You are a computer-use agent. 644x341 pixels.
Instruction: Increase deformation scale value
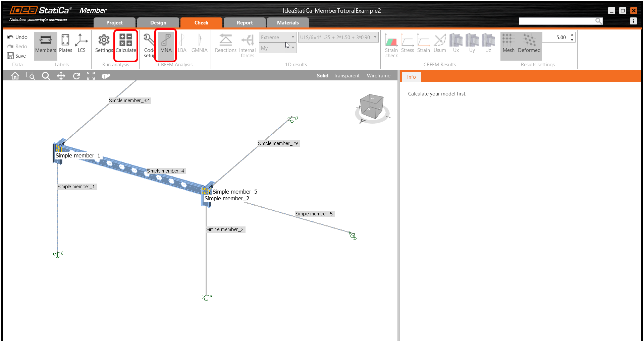coord(572,35)
